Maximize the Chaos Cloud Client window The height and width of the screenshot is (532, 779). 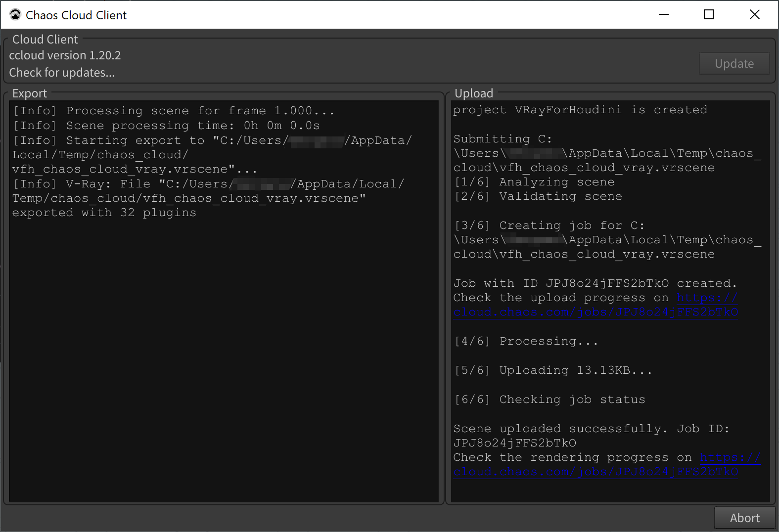709,15
